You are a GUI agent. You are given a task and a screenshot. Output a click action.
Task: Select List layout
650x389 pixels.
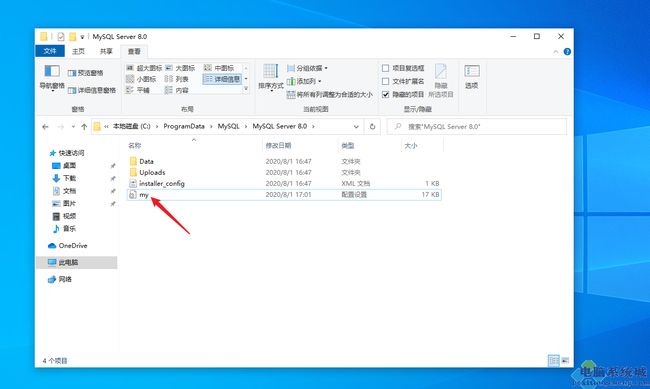pos(177,79)
